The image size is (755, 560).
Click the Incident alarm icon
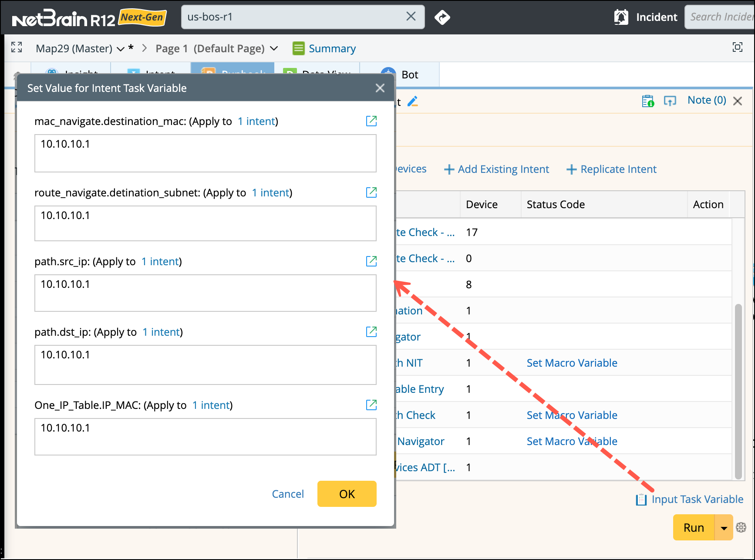coord(621,17)
